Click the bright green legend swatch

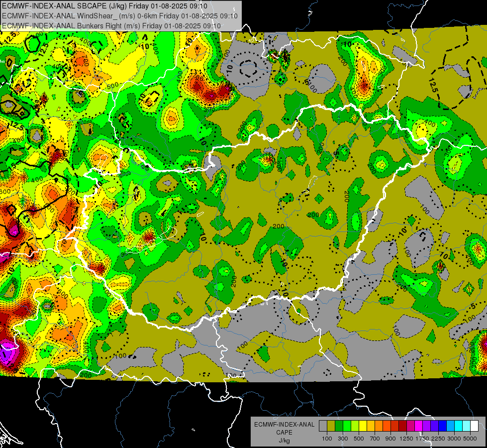pyautogui.click(x=347, y=426)
